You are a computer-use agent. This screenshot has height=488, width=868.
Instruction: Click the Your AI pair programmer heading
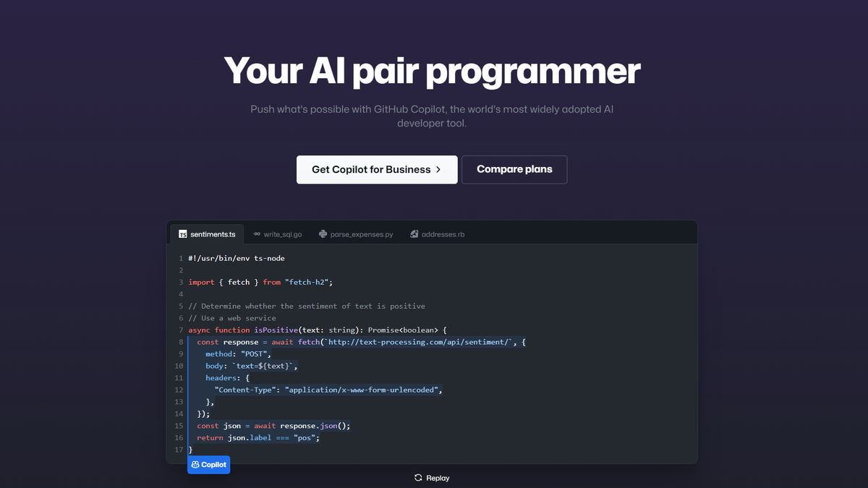[x=433, y=70]
